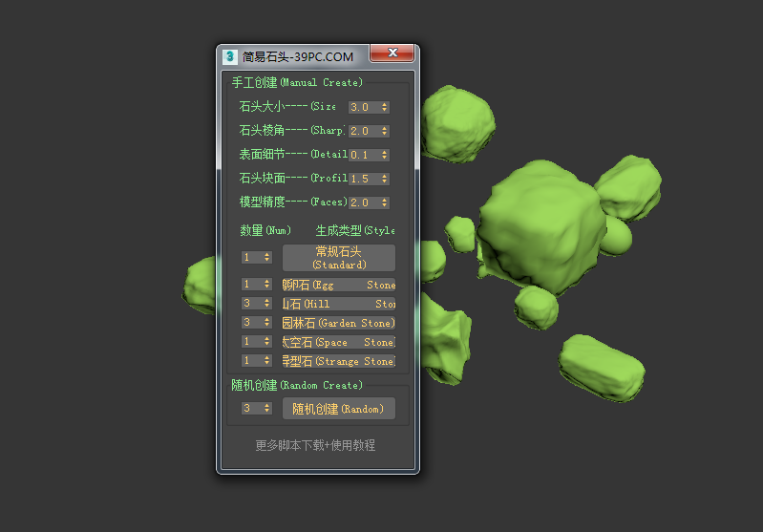Click the Detail value spinner arrows
The height and width of the screenshot is (532, 763).
[385, 155]
